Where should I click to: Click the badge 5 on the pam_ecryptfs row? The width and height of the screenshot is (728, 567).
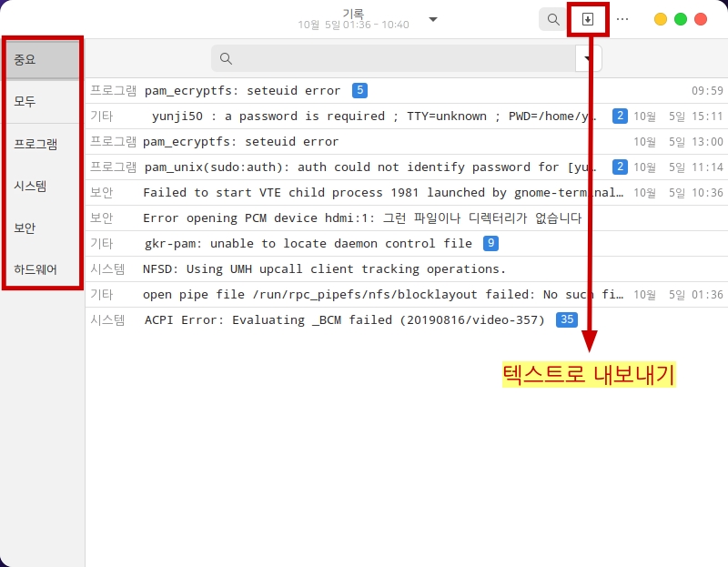[360, 90]
